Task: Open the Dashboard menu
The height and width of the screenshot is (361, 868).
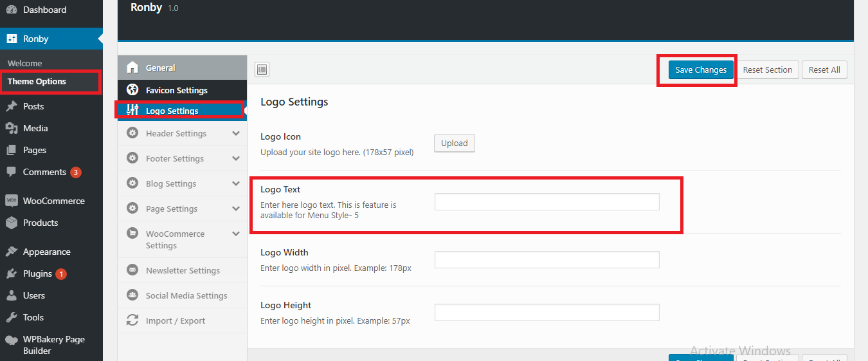Action: point(51,10)
